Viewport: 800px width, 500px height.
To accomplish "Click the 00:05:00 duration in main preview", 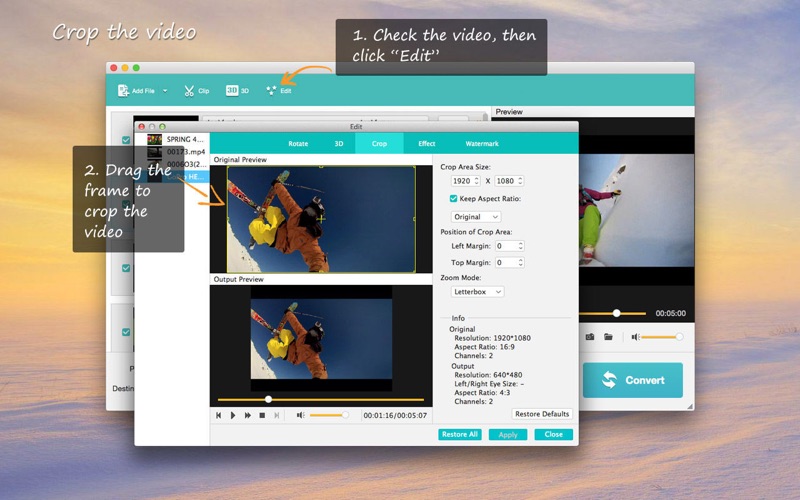I will [670, 313].
